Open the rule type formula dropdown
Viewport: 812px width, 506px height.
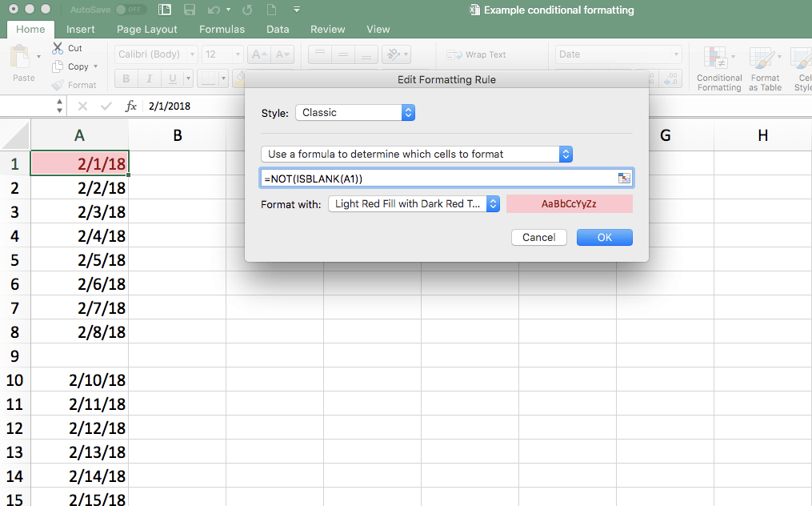click(x=417, y=154)
